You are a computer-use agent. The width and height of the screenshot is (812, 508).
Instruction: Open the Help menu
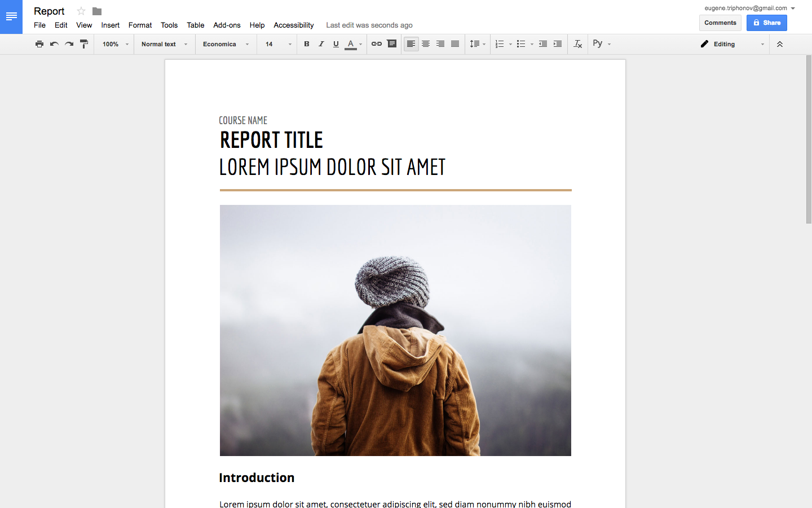[x=257, y=25]
